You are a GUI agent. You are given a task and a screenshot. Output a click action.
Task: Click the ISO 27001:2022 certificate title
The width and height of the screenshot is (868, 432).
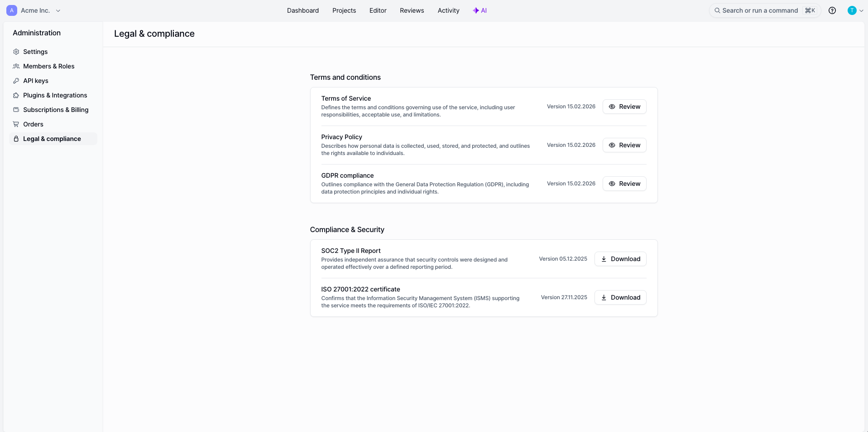pos(360,289)
